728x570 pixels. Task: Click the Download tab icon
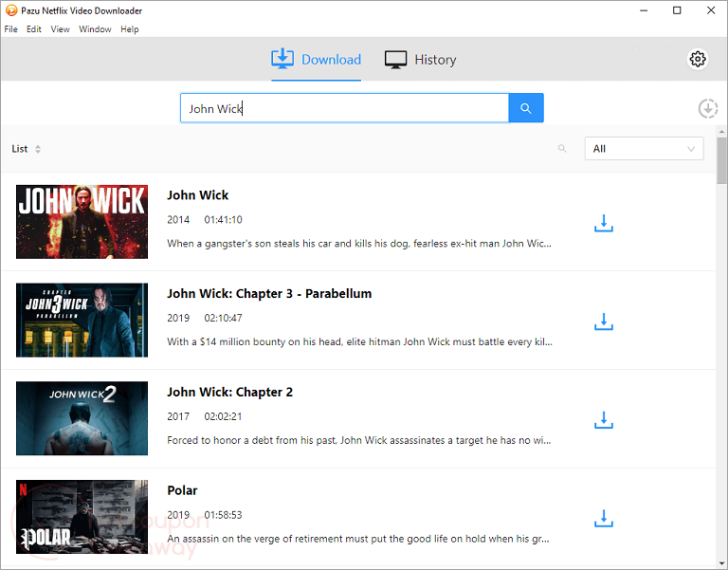tap(282, 59)
